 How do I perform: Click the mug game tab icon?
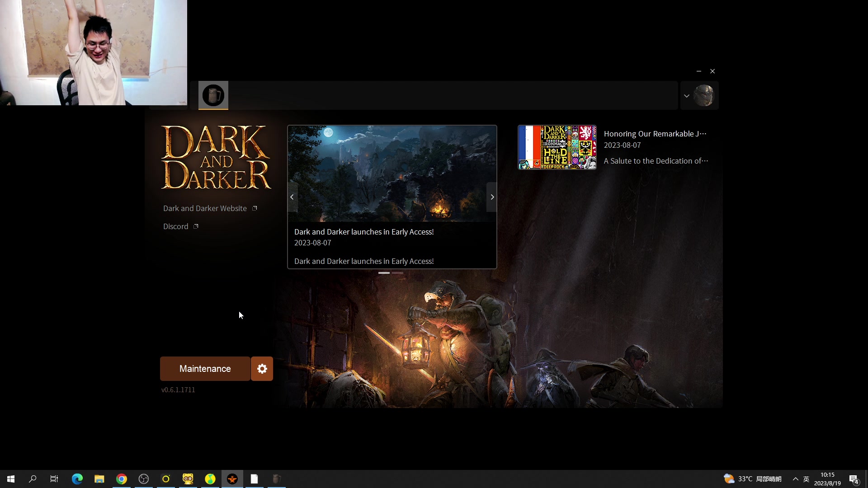tap(213, 95)
